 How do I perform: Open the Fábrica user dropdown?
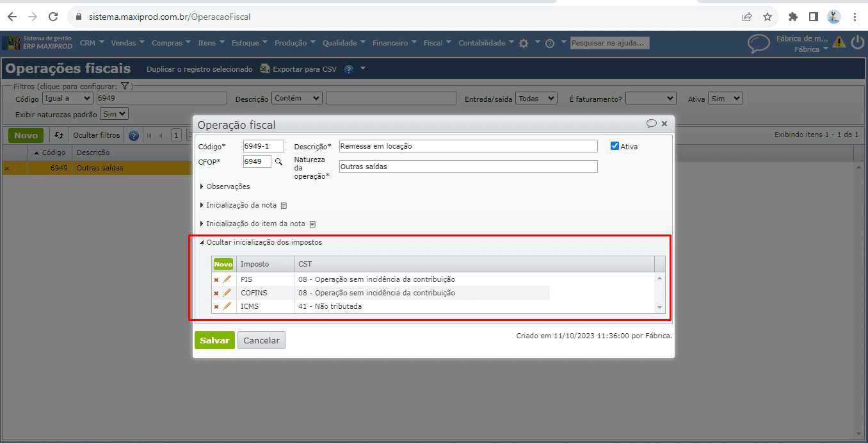pos(811,49)
